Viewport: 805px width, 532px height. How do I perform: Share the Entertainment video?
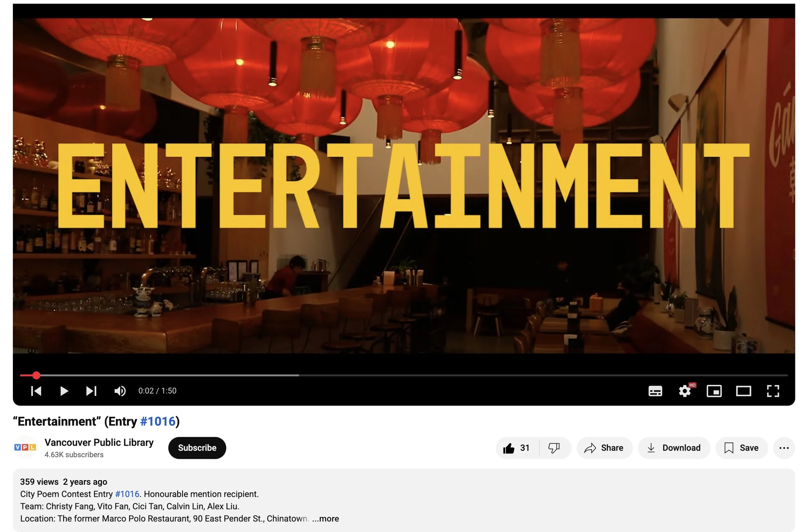coord(604,448)
